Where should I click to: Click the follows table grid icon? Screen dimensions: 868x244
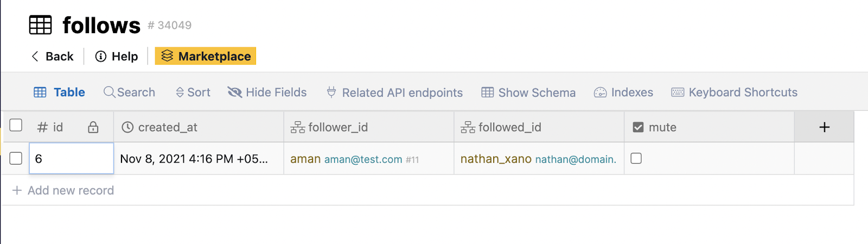pyautogui.click(x=40, y=25)
